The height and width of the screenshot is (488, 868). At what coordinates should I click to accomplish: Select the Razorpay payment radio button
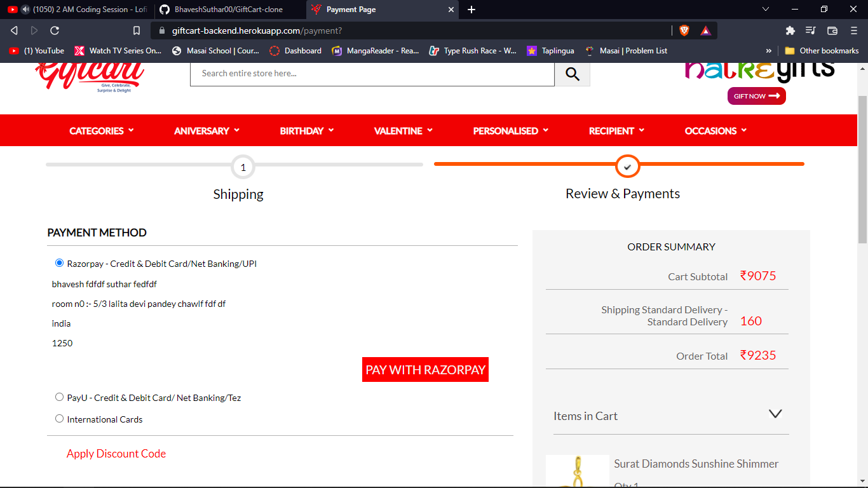pos(60,263)
